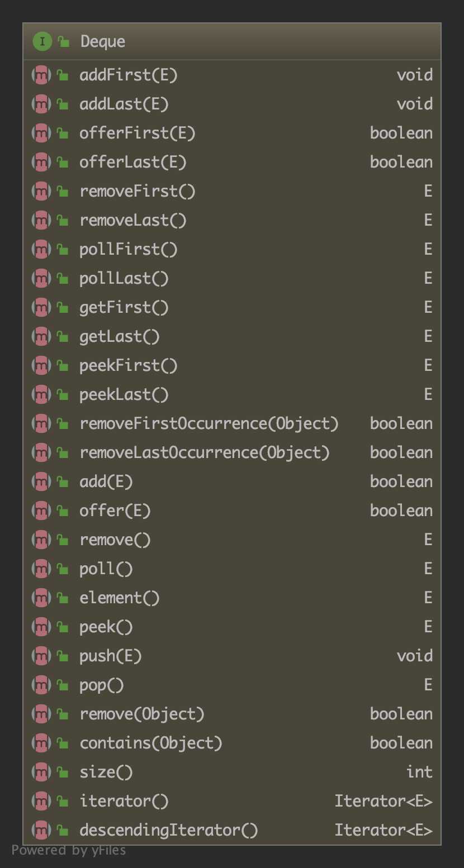Click the boolean return type of offerFirst

coord(401,133)
